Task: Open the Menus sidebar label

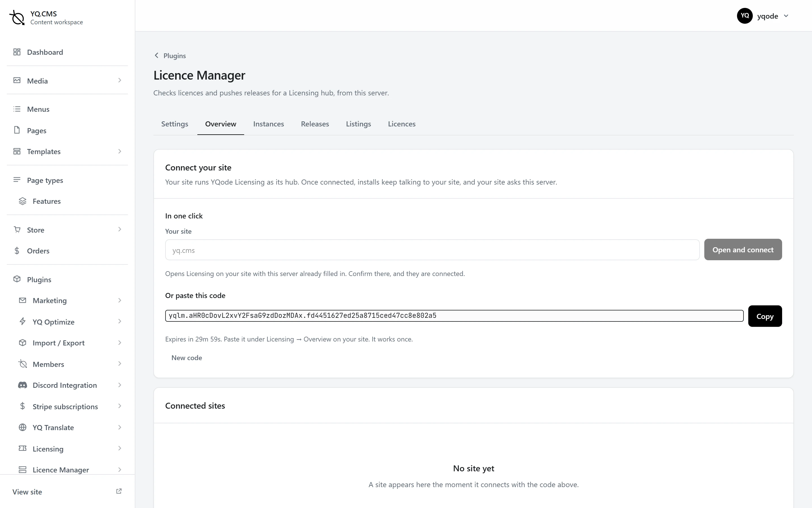Action: [x=38, y=109]
